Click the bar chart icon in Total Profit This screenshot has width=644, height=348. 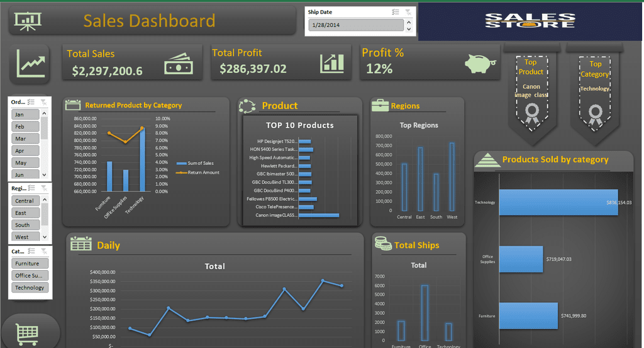(x=332, y=64)
